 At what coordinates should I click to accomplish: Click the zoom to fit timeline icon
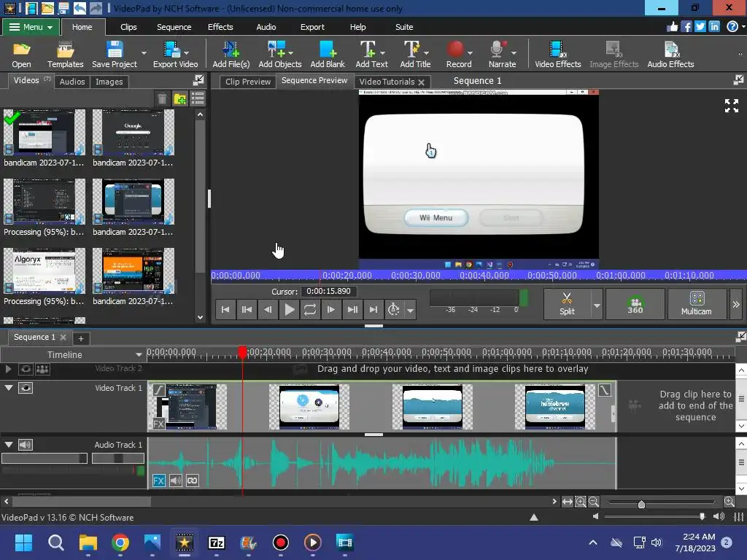[567, 502]
